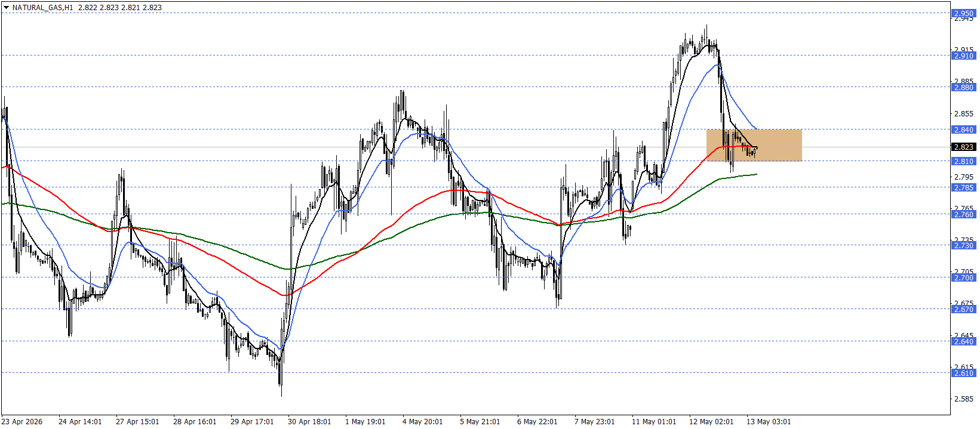Click the 29 Apr 17:01 time label
980x429 pixels.
pyautogui.click(x=252, y=421)
